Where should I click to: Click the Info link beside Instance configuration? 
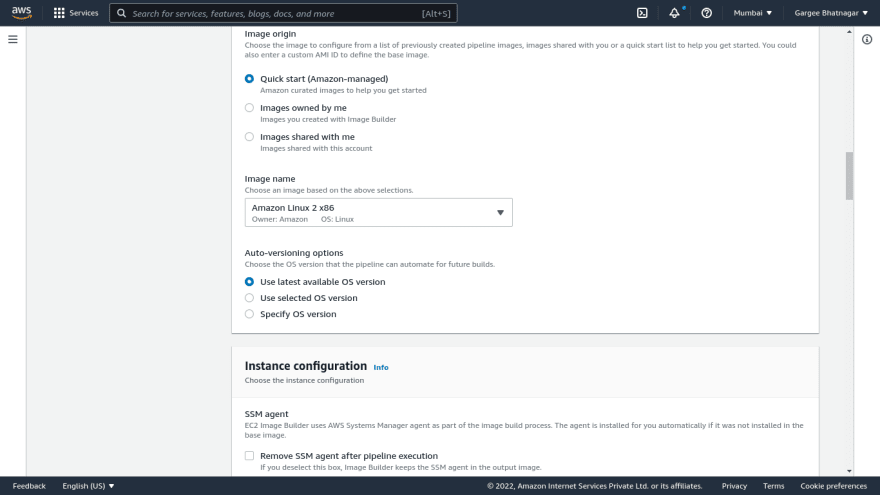coord(381,368)
